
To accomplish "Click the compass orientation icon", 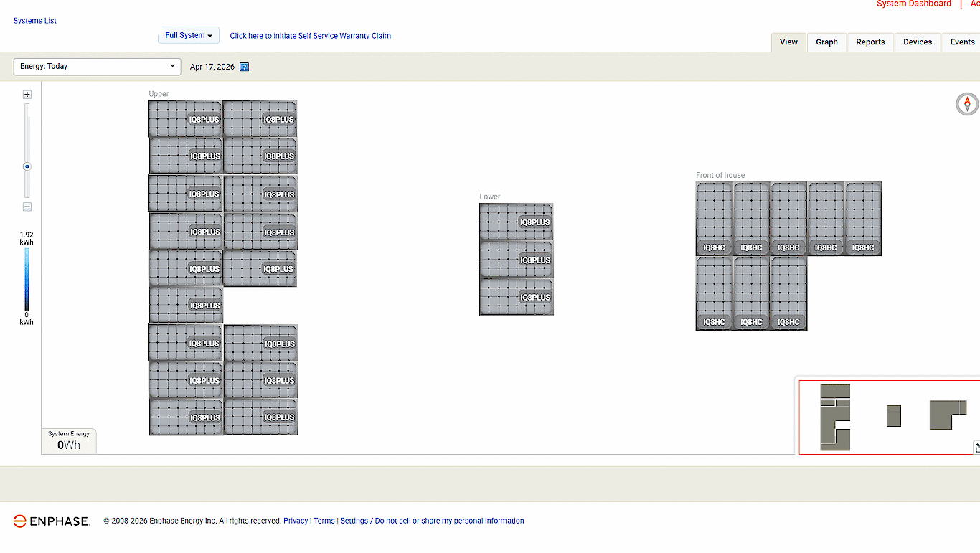I will (x=966, y=104).
